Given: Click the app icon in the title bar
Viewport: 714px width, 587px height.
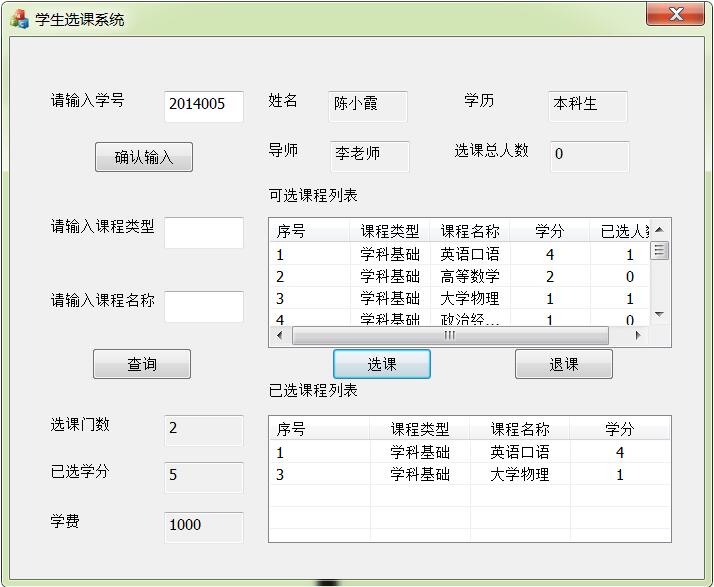Looking at the screenshot, I should [x=20, y=19].
